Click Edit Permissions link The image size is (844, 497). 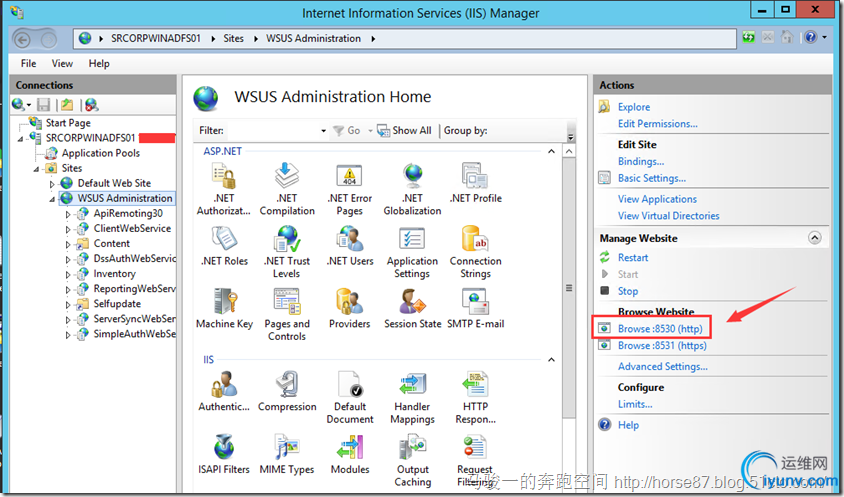pyautogui.click(x=657, y=124)
